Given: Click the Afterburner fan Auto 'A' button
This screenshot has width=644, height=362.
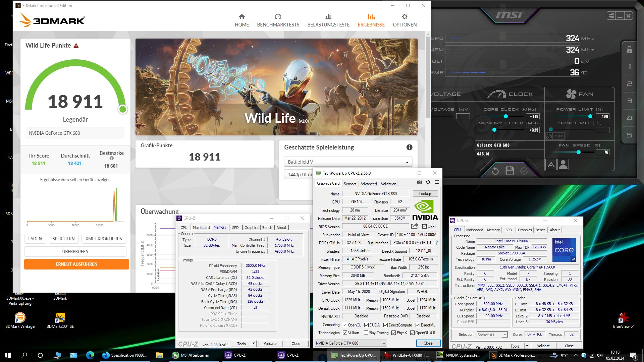Looking at the screenshot, I should [551, 165].
